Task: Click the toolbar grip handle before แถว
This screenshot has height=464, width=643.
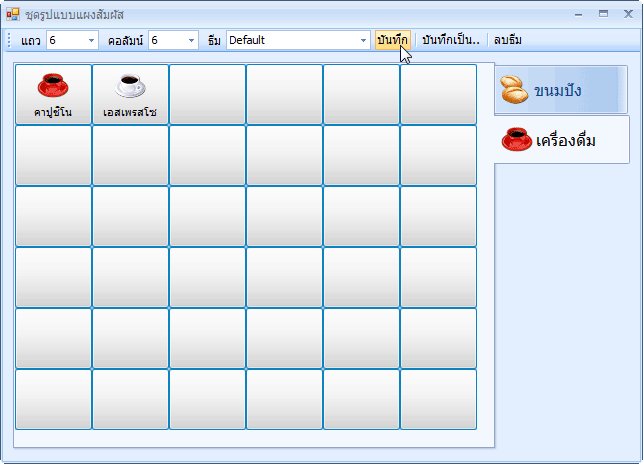Action: (10, 40)
